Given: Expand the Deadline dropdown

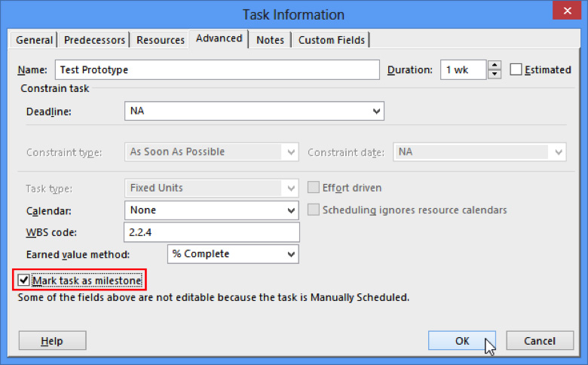Looking at the screenshot, I should 376,112.
